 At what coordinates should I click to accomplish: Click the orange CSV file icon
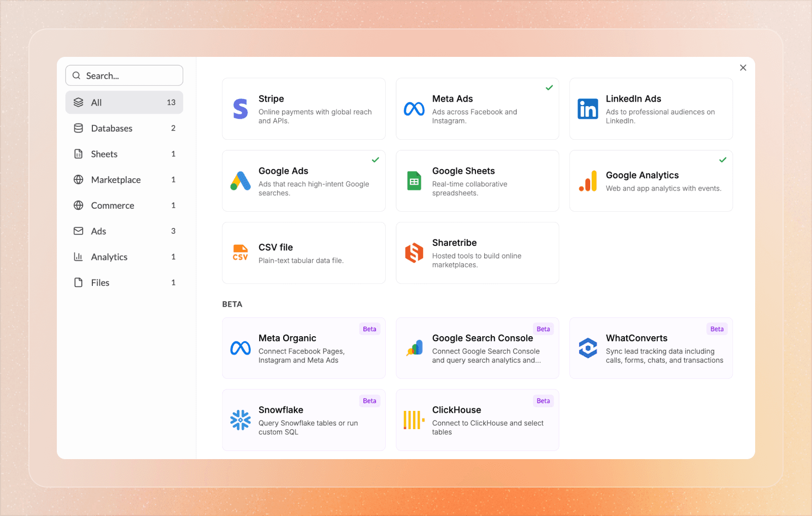pyautogui.click(x=241, y=253)
